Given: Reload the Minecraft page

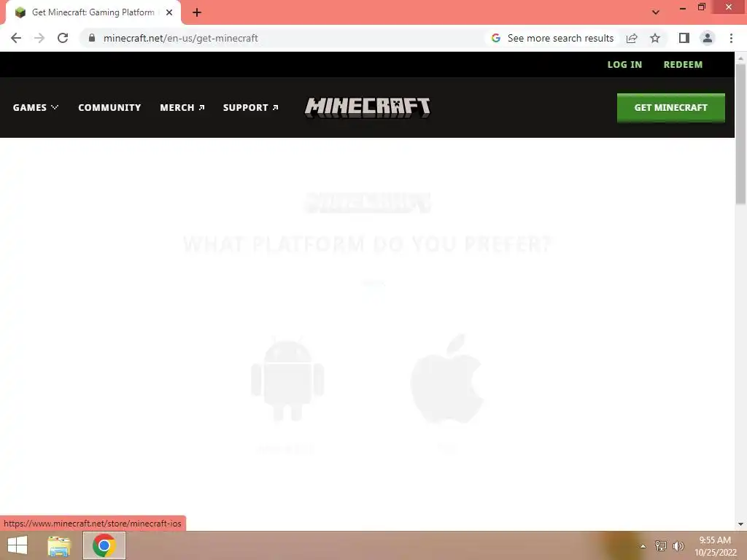Looking at the screenshot, I should 63,38.
